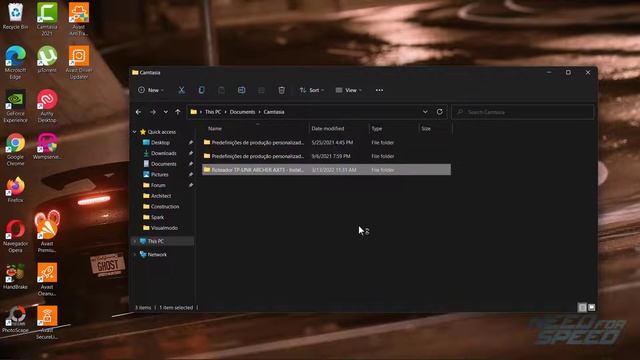The image size is (640, 360).
Task: Launch Camtasia 2021 from the desktop
Action: [x=47, y=18]
